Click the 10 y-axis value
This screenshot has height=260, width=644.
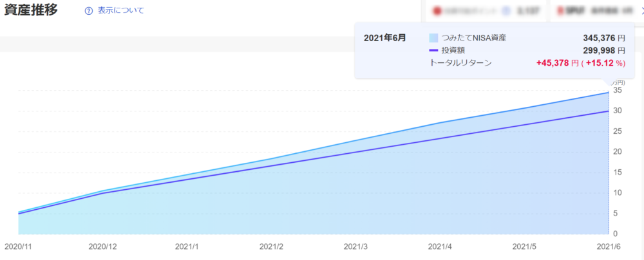click(617, 192)
